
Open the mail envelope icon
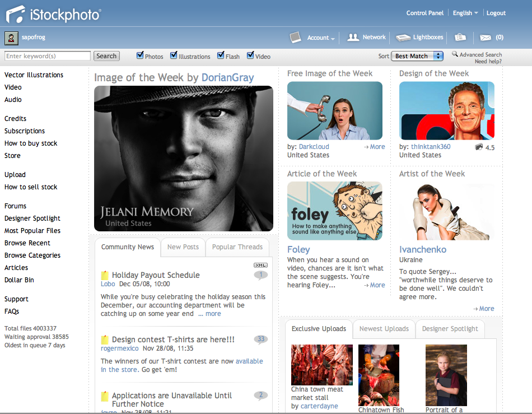[485, 38]
